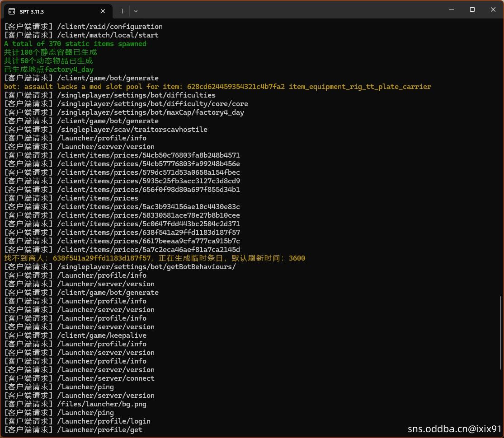
Task: Select prices request ending 656f0f98d80a697f855d34b1
Action: (122, 190)
